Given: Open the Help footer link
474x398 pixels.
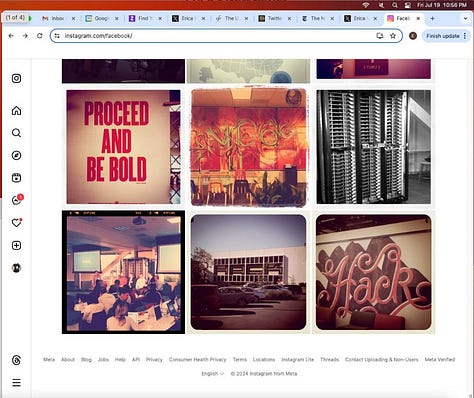Looking at the screenshot, I should click(120, 359).
